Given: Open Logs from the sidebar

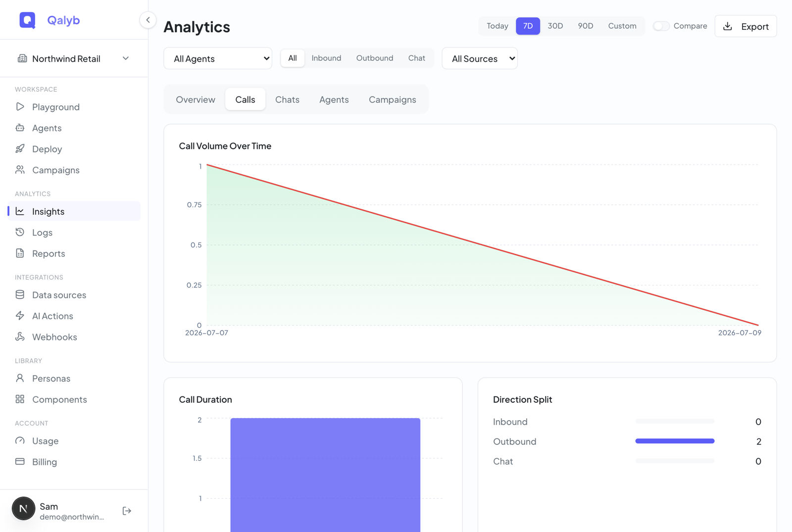Looking at the screenshot, I should (x=74, y=232).
